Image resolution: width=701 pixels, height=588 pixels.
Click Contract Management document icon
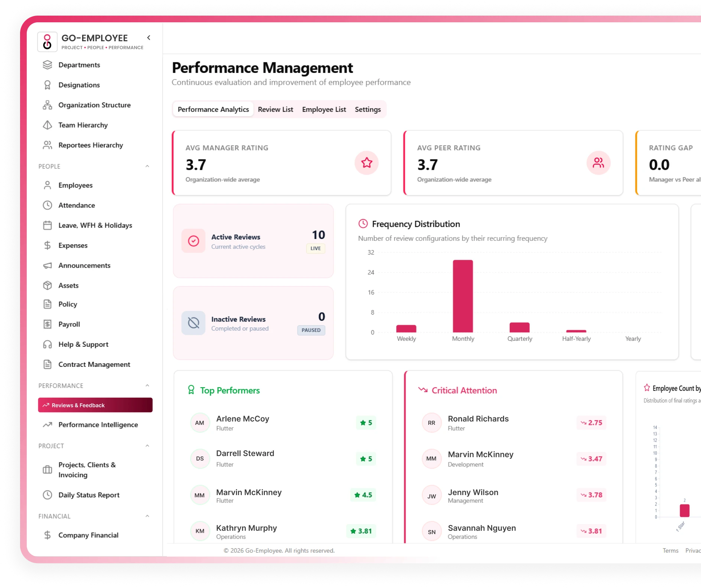pos(47,365)
